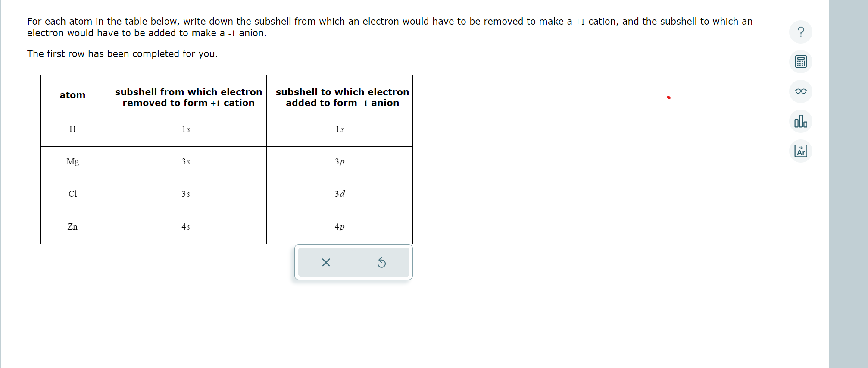Select the 3s answer cell for Mg
The image size is (868, 368).
click(x=186, y=162)
